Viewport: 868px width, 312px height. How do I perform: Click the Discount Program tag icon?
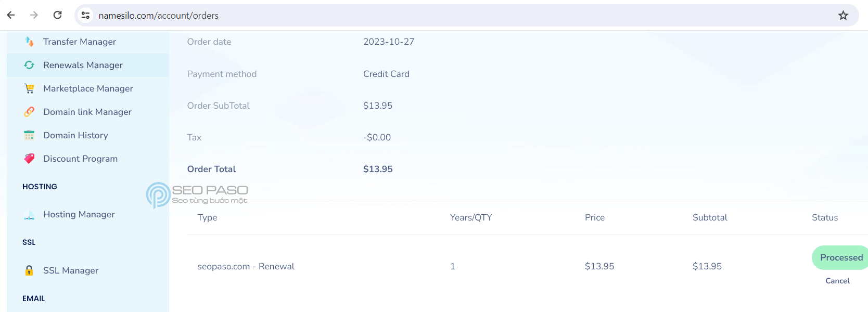(29, 159)
